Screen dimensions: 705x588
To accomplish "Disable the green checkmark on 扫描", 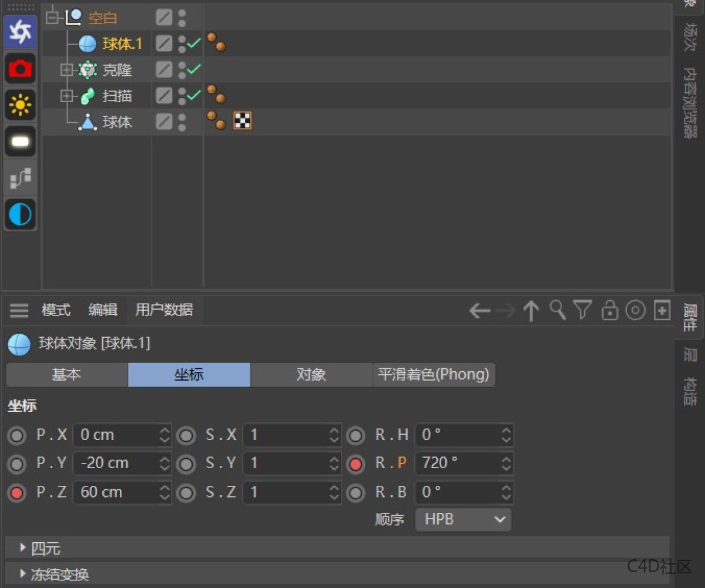I will click(194, 96).
